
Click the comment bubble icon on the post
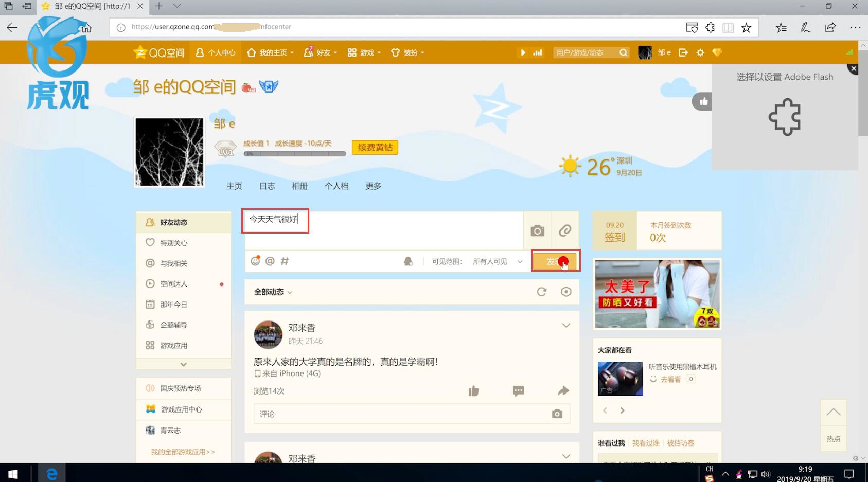tap(518, 391)
